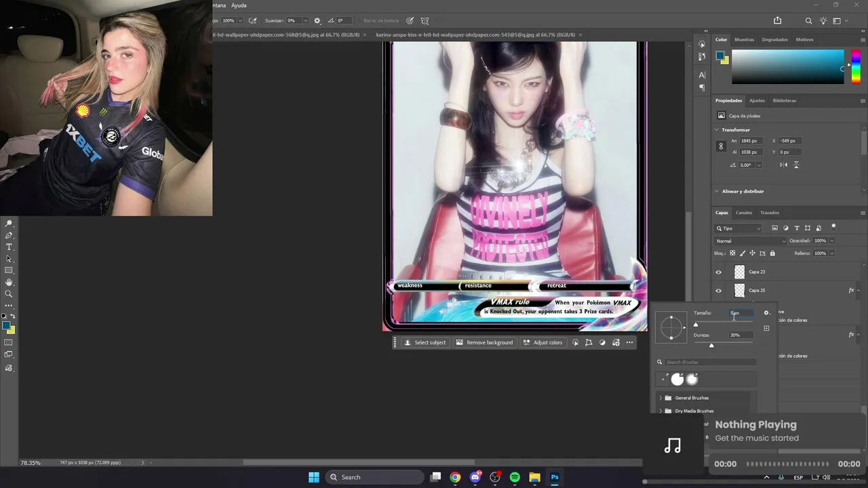Image resolution: width=868 pixels, height=488 pixels.
Task: Open the brush preset settings gear
Action: (x=766, y=313)
